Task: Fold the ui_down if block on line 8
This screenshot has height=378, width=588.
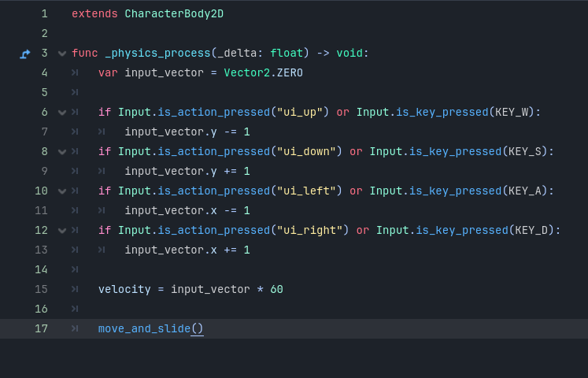Action: pos(62,152)
